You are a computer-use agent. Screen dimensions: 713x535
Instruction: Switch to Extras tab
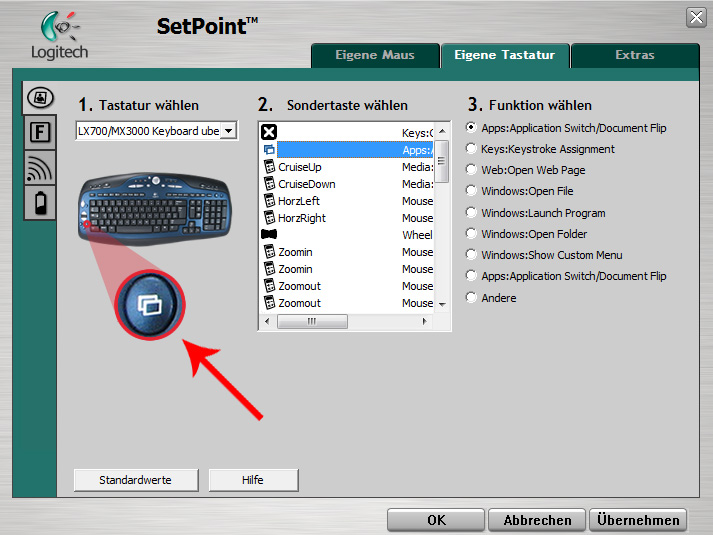tap(635, 55)
